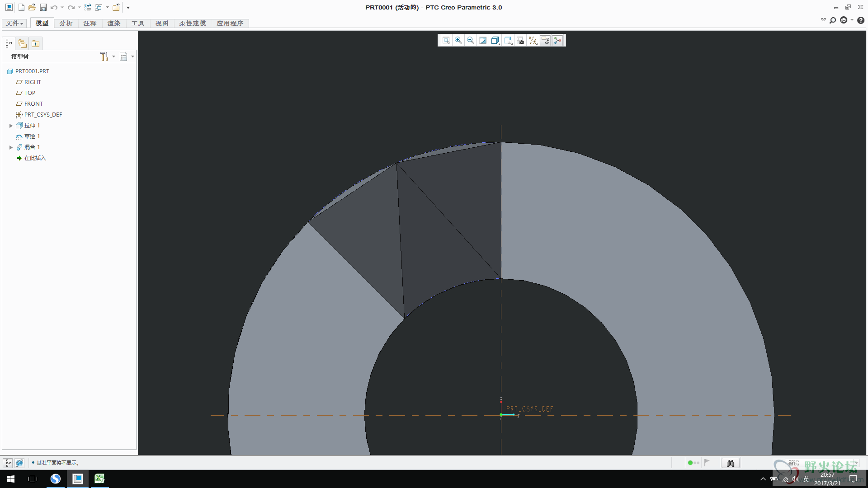Click the binoculars Find button
Screen dimensions: 868x488
[731, 463]
